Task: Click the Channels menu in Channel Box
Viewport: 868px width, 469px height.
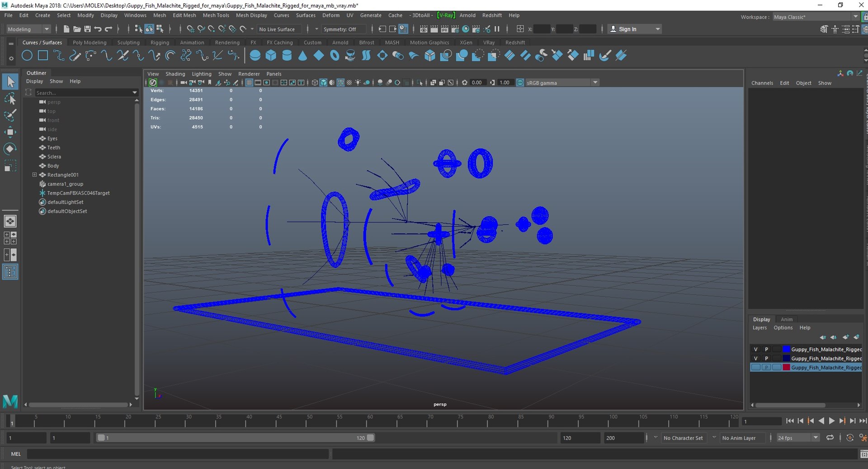Action: click(762, 83)
